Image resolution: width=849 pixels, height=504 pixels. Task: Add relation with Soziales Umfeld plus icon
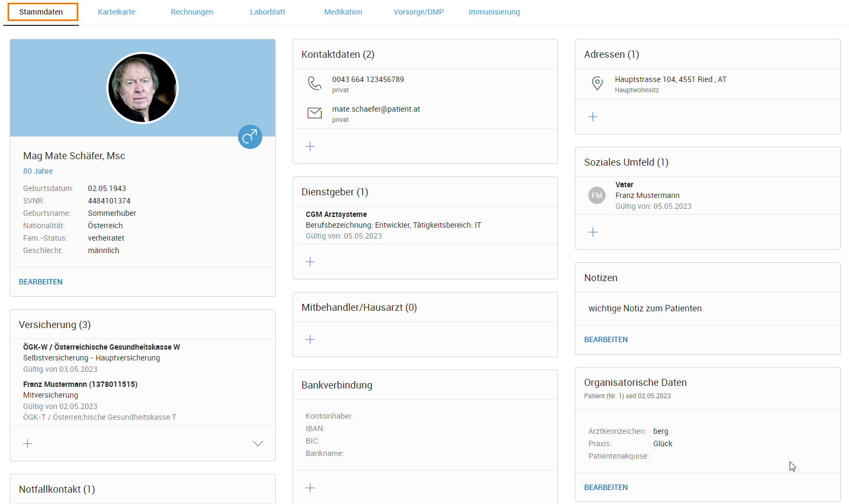[593, 232]
